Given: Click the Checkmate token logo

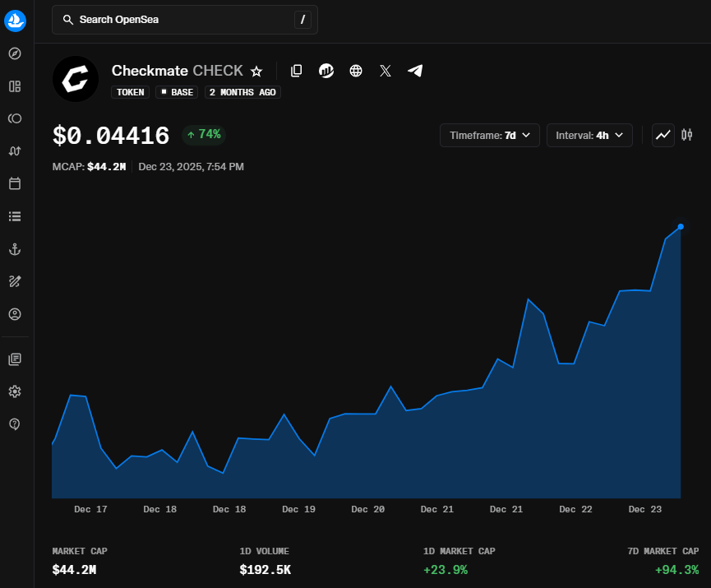Looking at the screenshot, I should click(x=76, y=79).
